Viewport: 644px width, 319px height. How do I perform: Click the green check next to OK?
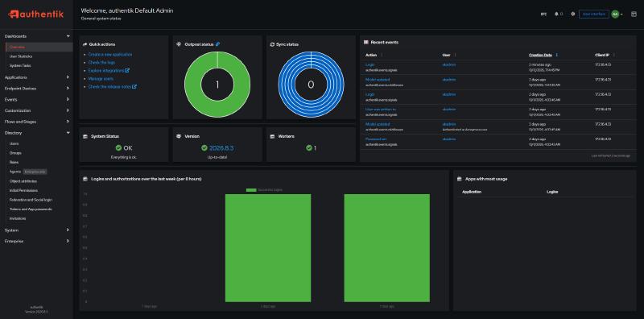[118, 148]
